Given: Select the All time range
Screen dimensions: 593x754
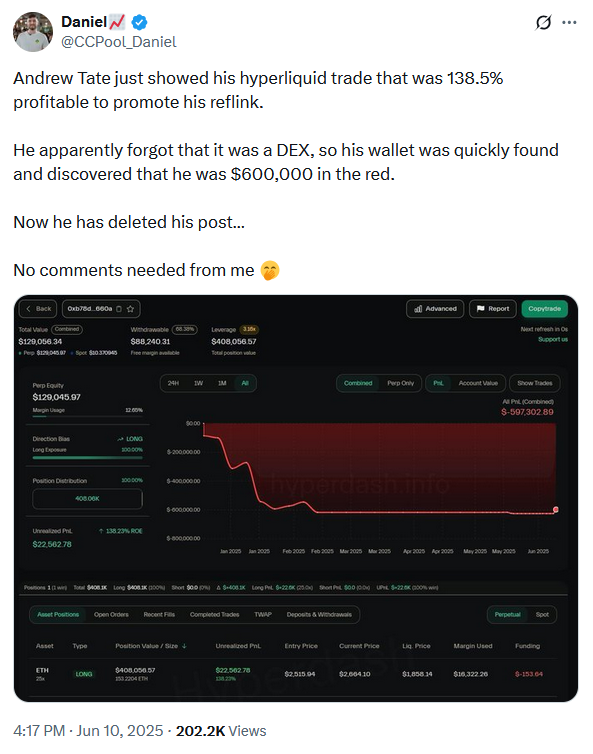Looking at the screenshot, I should (x=245, y=383).
